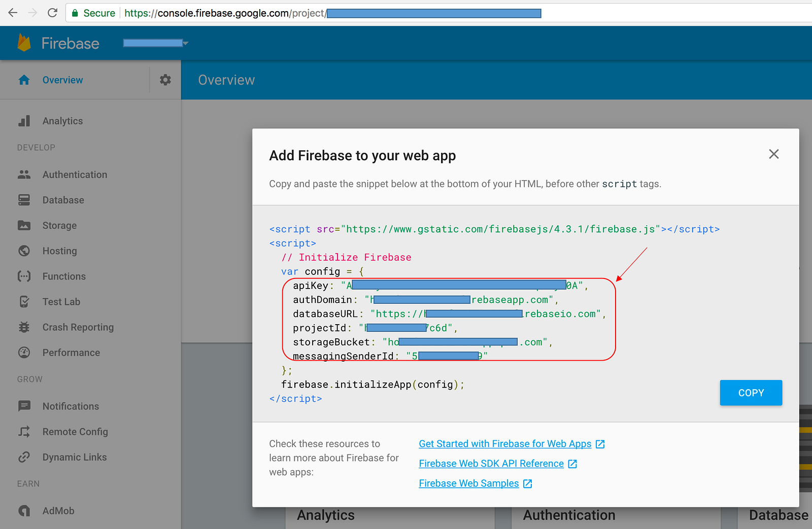Click the databaseURL line in the snippet
Screen dimensions: 812x529
pyautogui.click(x=449, y=314)
